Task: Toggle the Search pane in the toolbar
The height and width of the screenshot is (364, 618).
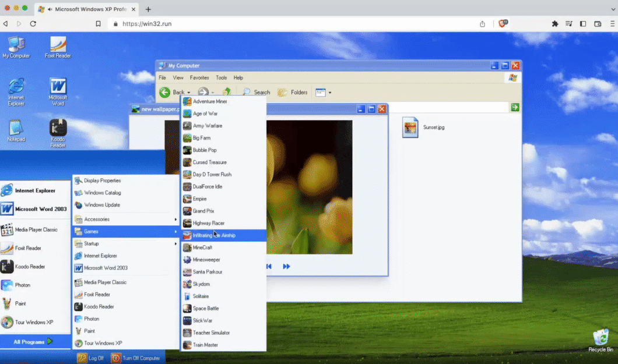Action: 257,92
